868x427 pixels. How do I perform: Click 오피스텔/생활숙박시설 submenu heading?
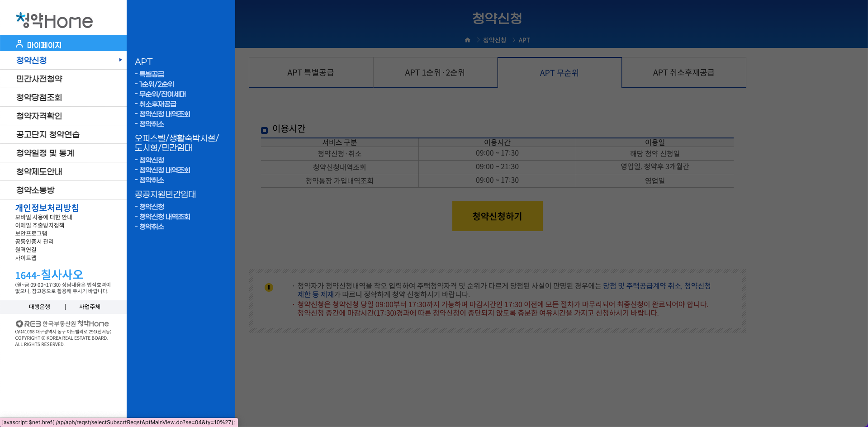tap(177, 142)
